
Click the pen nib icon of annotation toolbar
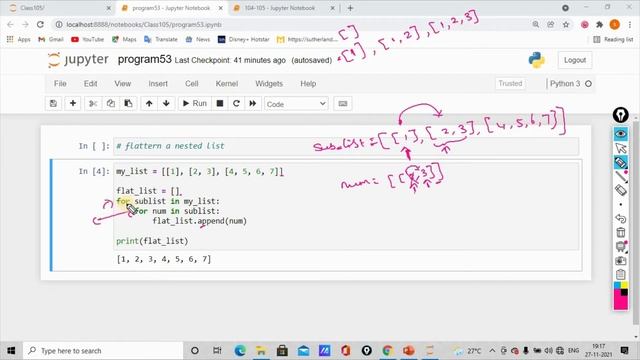pos(620,115)
